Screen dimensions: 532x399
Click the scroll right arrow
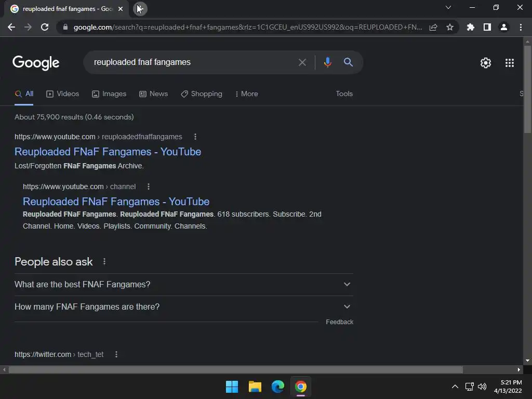click(x=519, y=369)
